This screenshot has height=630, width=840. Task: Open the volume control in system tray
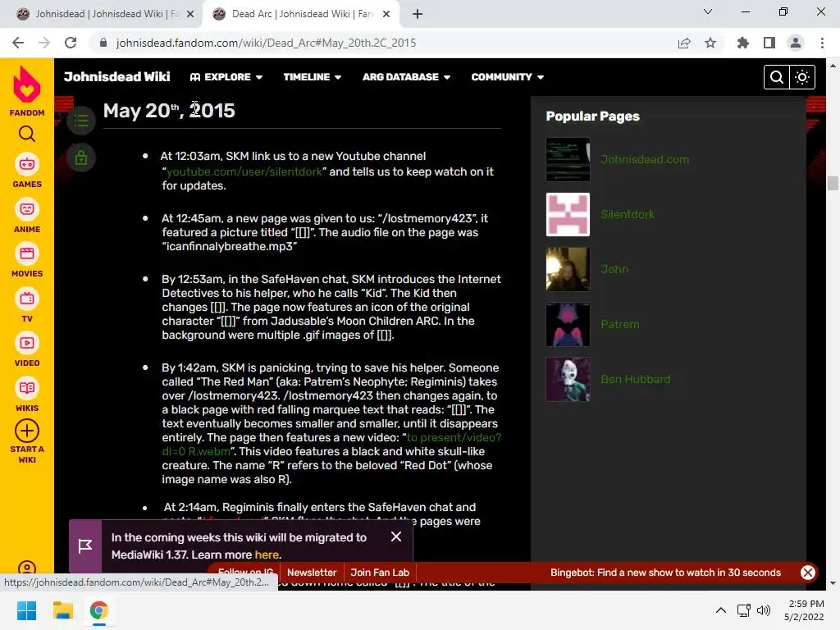pyautogui.click(x=764, y=610)
